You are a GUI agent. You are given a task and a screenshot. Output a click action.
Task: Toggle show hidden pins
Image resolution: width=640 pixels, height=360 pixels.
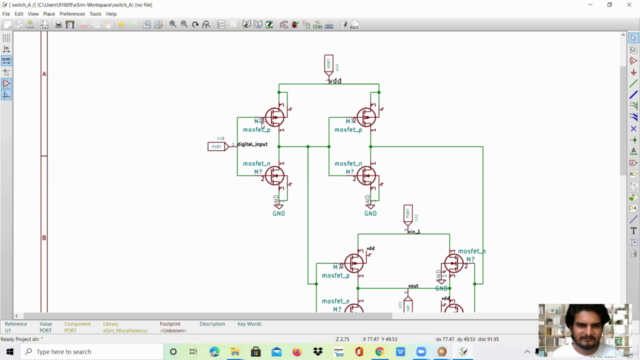pyautogui.click(x=6, y=84)
